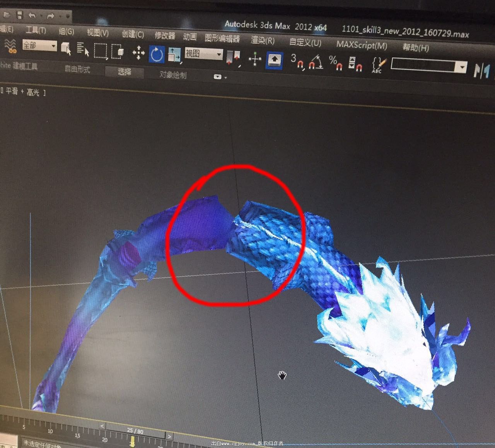Choose the Rectangular Selection Region tool
The image size is (495, 448).
point(101,51)
